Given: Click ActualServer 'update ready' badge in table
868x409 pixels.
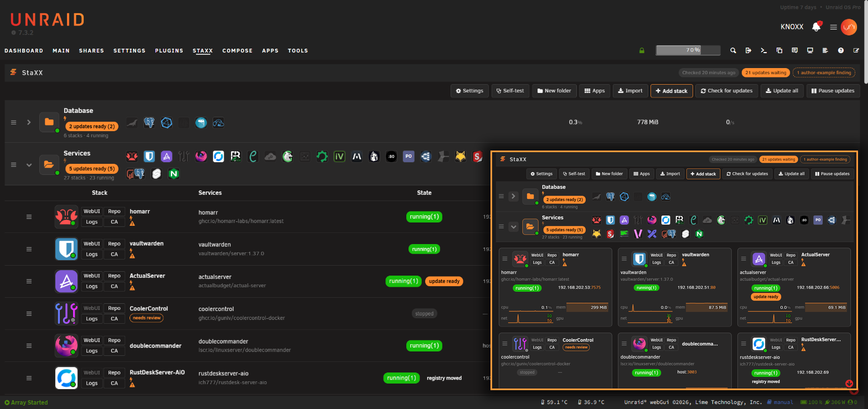Looking at the screenshot, I should click(444, 281).
